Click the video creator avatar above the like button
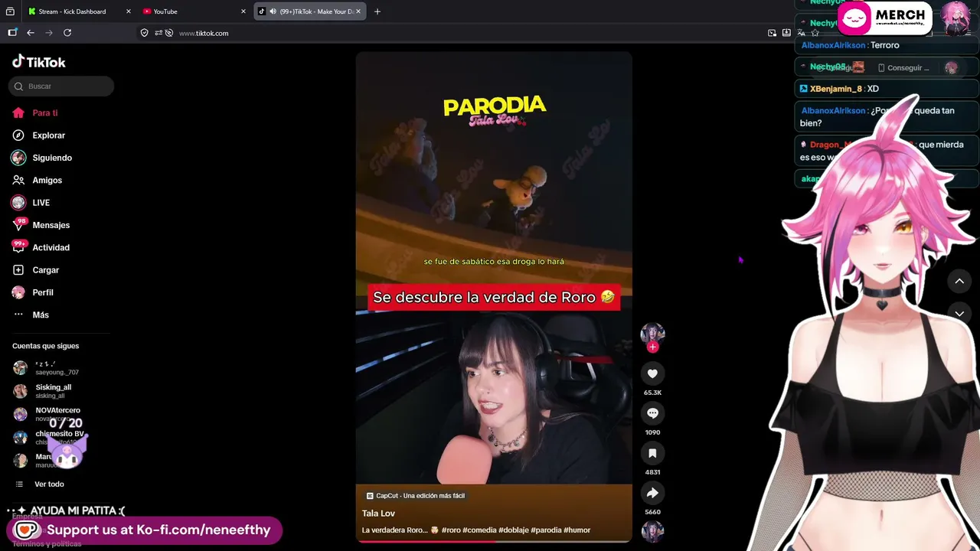980x551 pixels. pyautogui.click(x=652, y=333)
